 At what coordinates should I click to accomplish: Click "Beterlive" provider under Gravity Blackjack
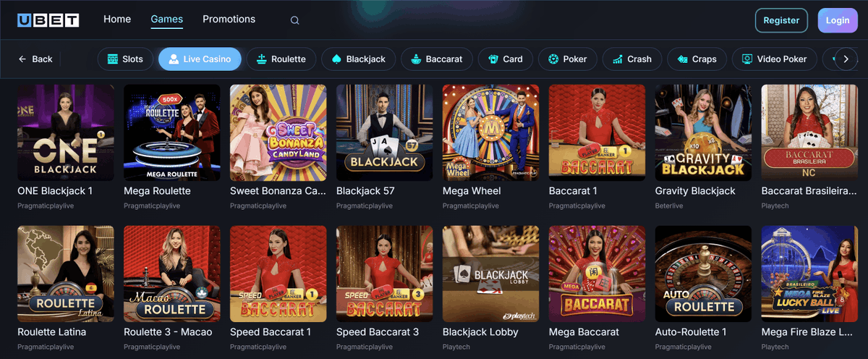click(669, 206)
